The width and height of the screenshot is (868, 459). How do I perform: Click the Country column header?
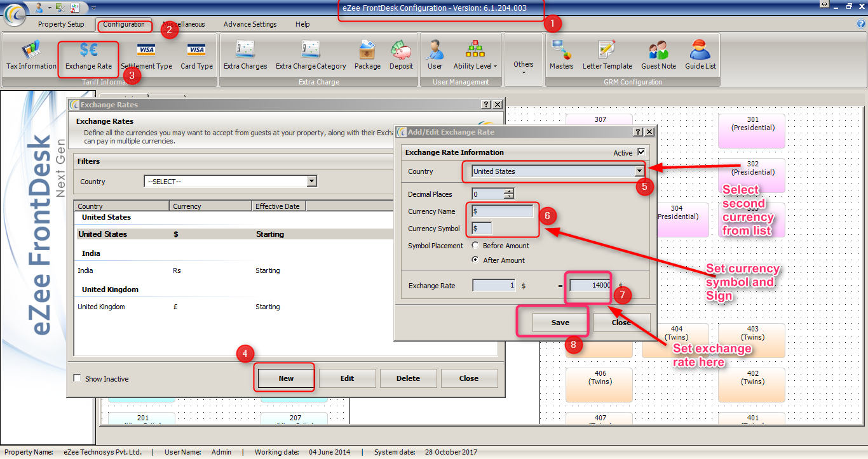tap(122, 206)
